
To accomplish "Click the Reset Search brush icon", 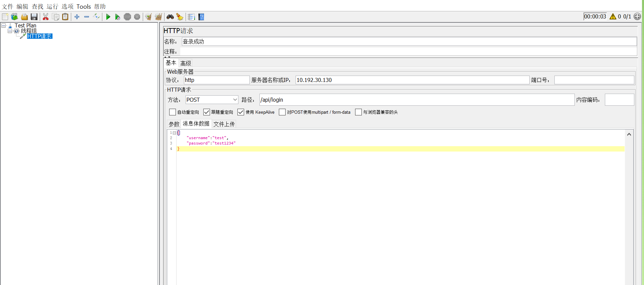I will (180, 17).
